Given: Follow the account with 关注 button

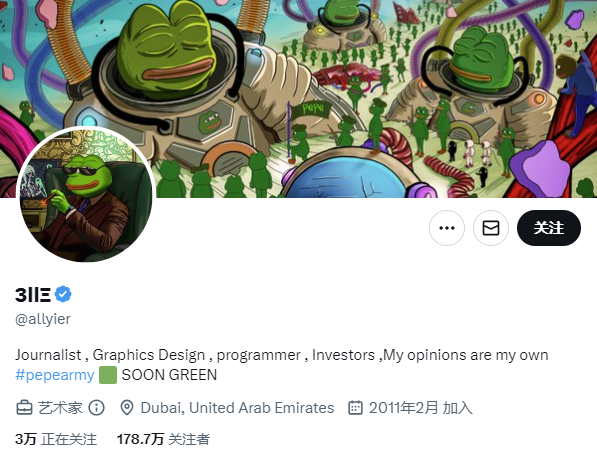Looking at the screenshot, I should click(549, 228).
